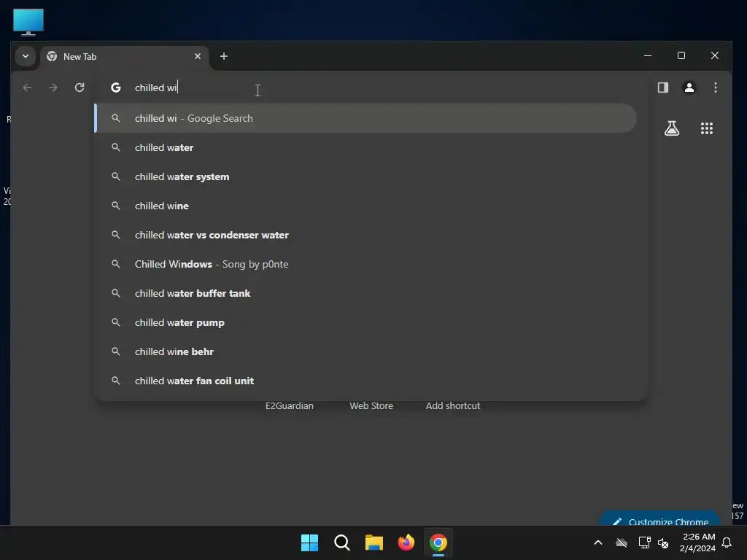Screen dimensions: 747x560
Task: Open the Windows Start menu
Action: coord(309,542)
